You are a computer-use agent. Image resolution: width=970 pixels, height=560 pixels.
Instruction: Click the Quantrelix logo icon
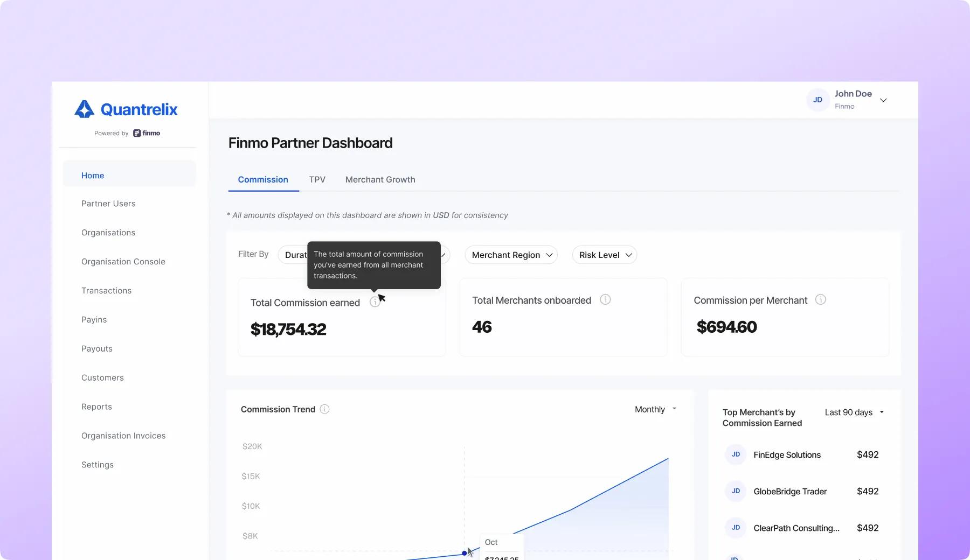pyautogui.click(x=85, y=109)
